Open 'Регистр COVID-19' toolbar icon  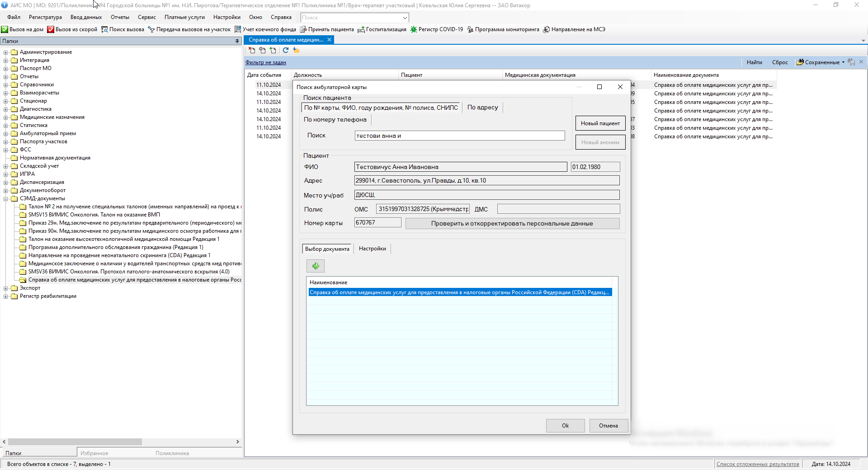pos(414,29)
